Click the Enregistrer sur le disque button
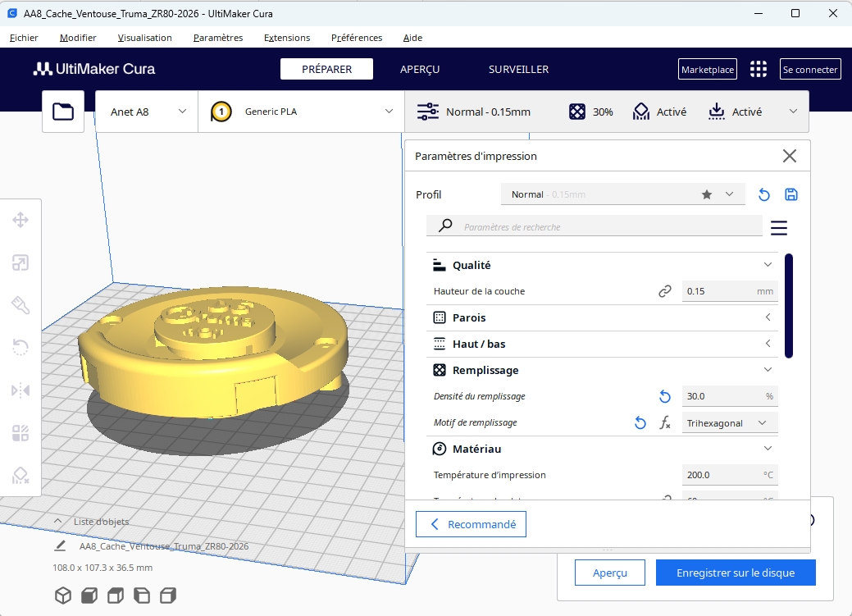Viewport: 852px width, 616px height. point(735,573)
